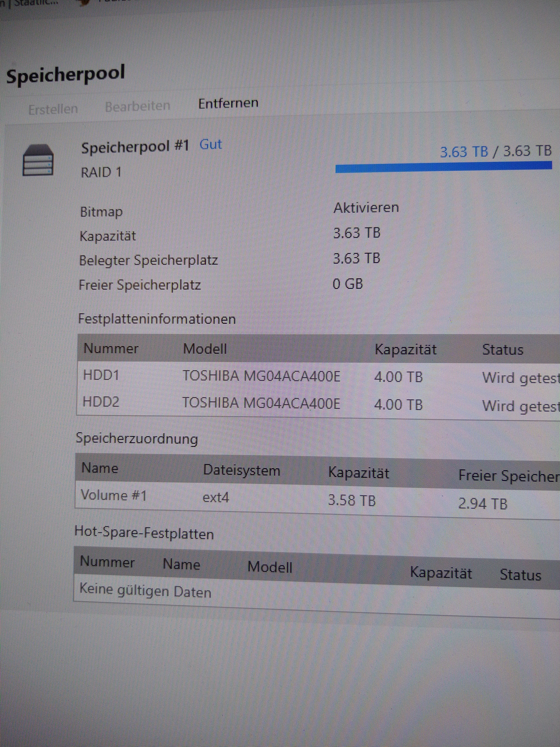Click the greyed Erstellen button
This screenshot has height=747, width=560.
tap(53, 109)
